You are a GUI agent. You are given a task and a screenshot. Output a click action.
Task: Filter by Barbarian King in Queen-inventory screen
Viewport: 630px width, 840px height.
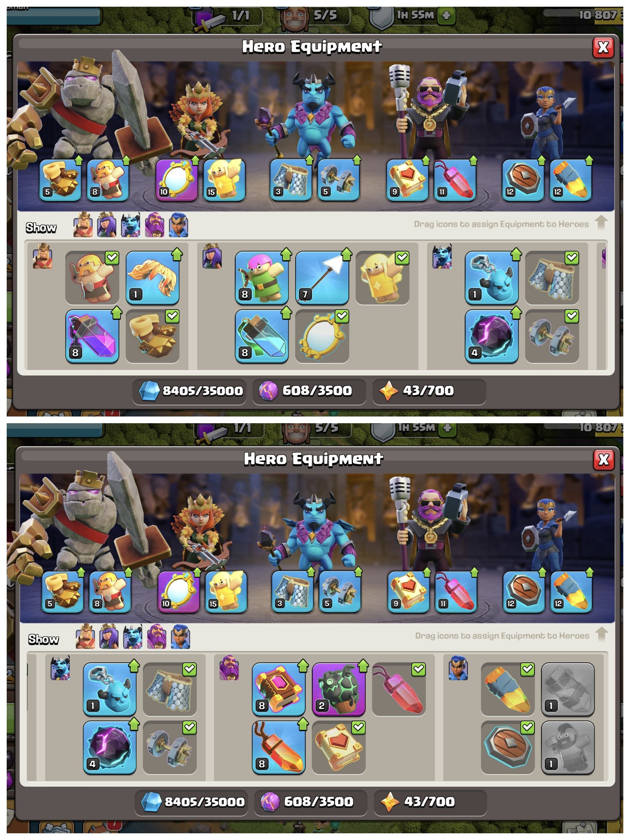pos(83,225)
